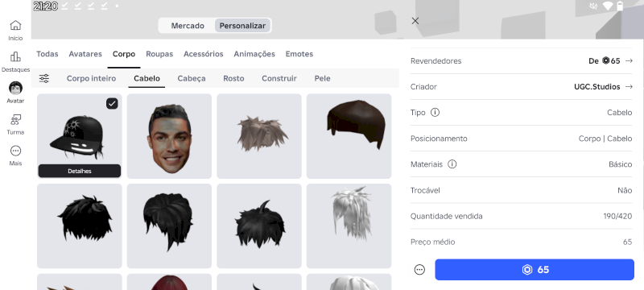This screenshot has height=290, width=644.
Task: Switch to the Mercado tab
Action: (188, 26)
